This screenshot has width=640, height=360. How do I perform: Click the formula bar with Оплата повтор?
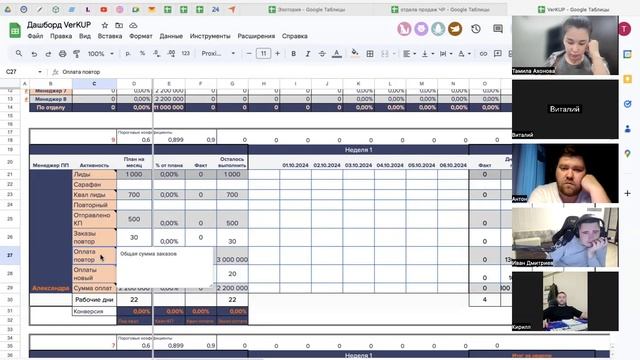(286, 72)
